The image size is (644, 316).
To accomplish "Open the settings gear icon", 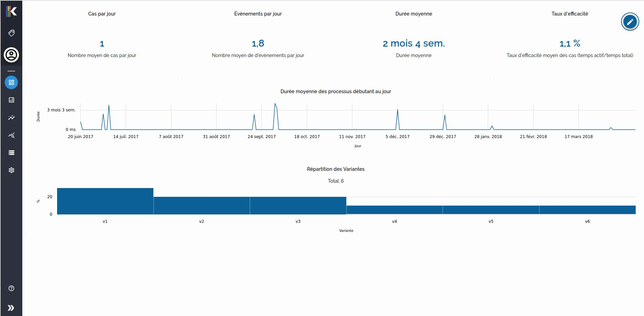I will pos(11,170).
